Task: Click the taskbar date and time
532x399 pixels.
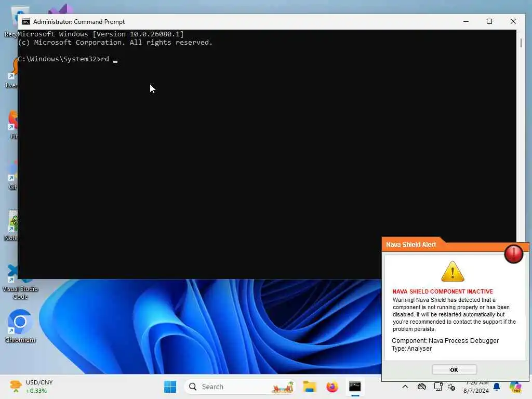Action: pos(476,387)
